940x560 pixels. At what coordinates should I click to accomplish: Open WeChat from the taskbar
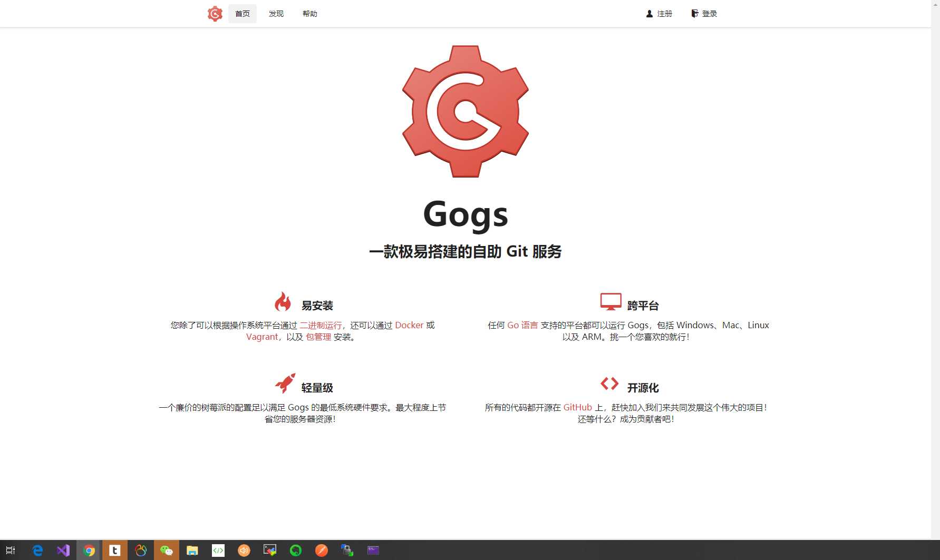[167, 551]
